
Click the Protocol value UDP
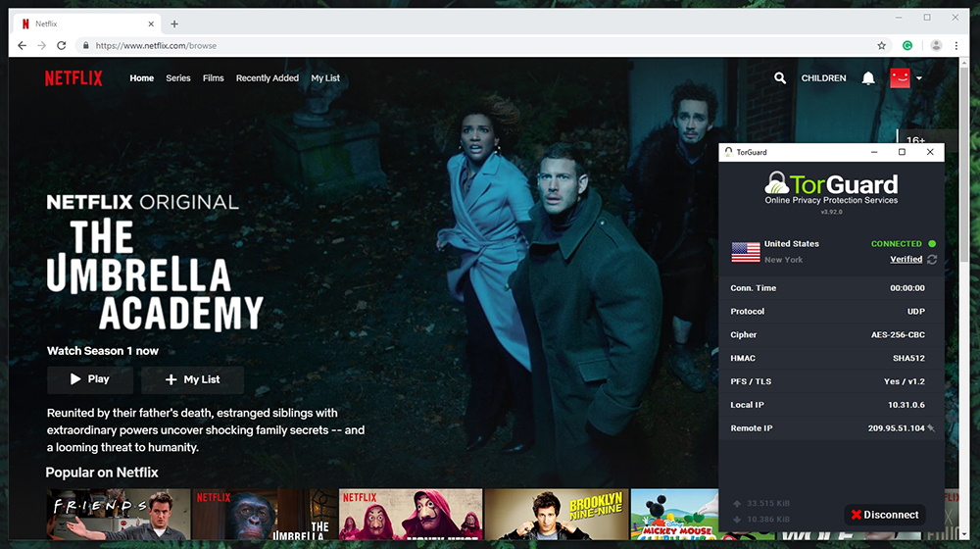[916, 312]
